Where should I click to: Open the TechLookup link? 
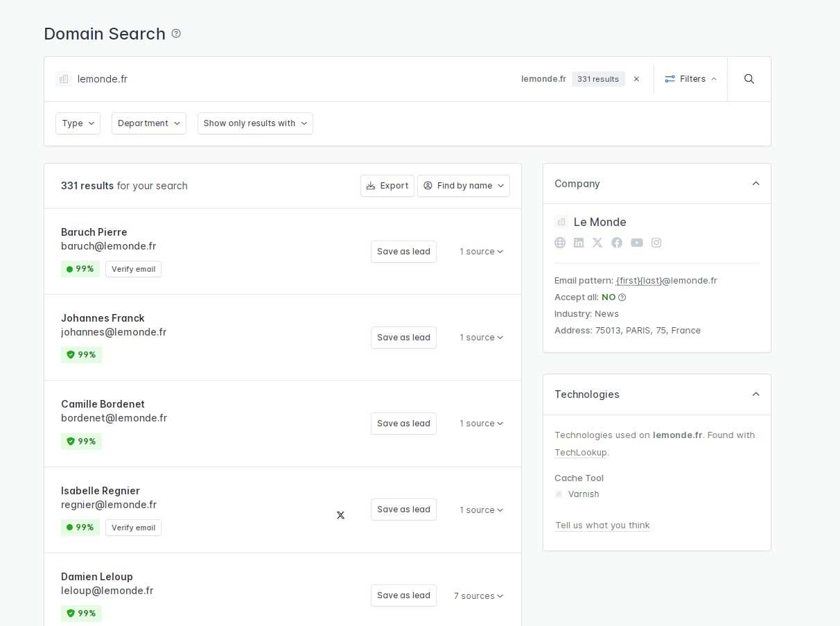pos(581,453)
